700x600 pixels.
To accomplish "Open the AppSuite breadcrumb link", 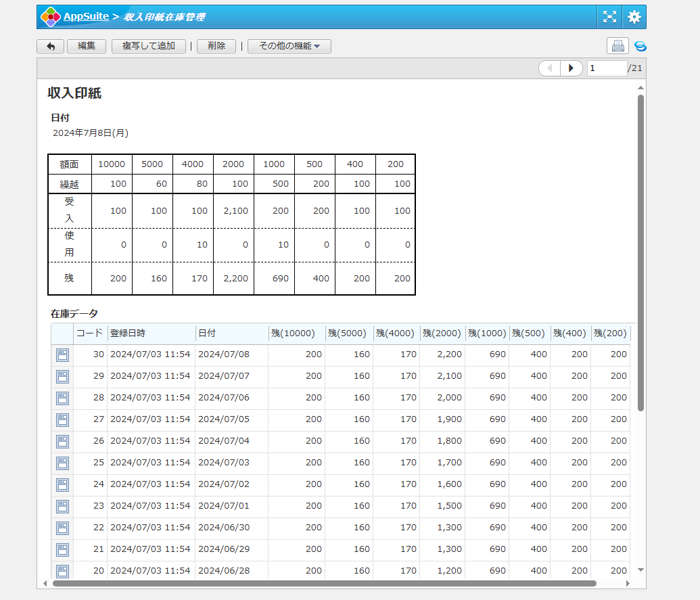I will click(x=86, y=17).
